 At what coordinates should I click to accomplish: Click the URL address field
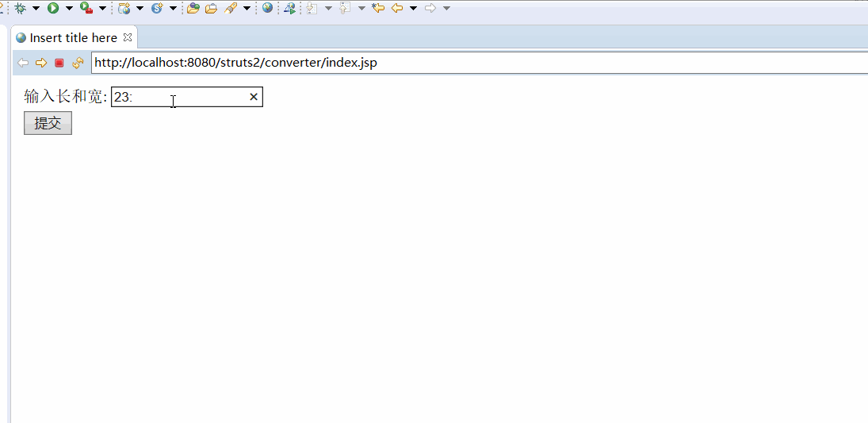pos(480,63)
